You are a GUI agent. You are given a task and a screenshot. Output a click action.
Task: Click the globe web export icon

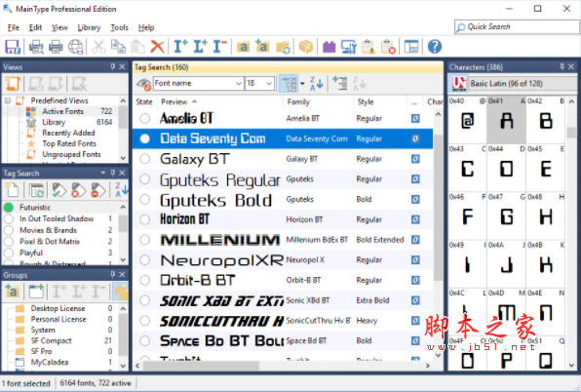(76, 47)
